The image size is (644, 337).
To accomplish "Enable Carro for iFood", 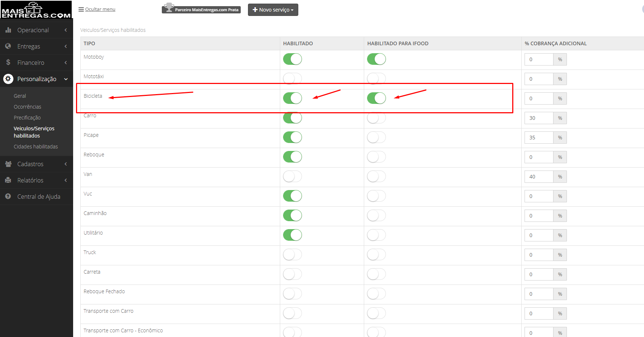I will pyautogui.click(x=376, y=118).
